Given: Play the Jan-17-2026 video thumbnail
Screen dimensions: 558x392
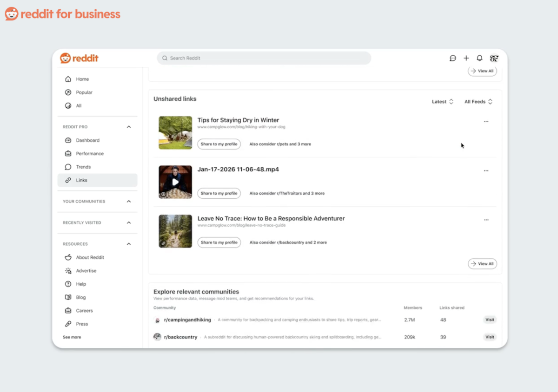Looking at the screenshot, I should click(x=175, y=182).
